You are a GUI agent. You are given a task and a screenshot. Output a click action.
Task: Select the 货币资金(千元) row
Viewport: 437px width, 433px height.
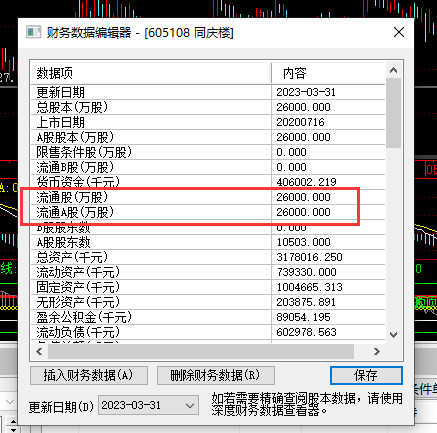click(208, 182)
